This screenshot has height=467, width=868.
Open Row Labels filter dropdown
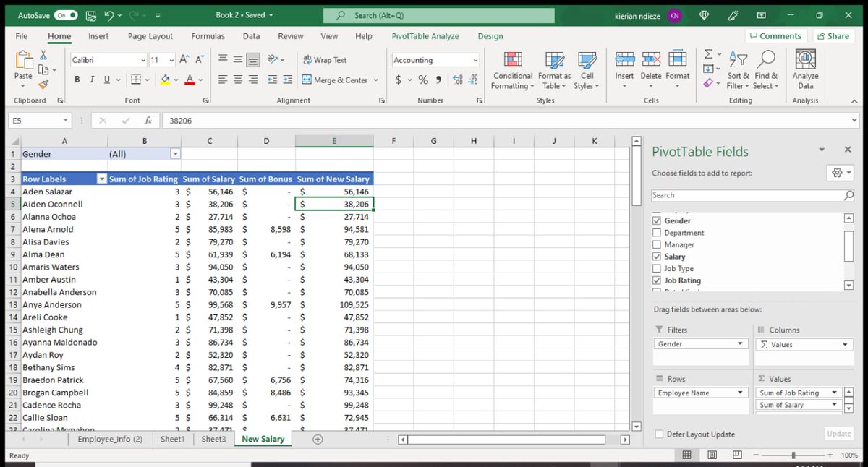[x=102, y=179]
